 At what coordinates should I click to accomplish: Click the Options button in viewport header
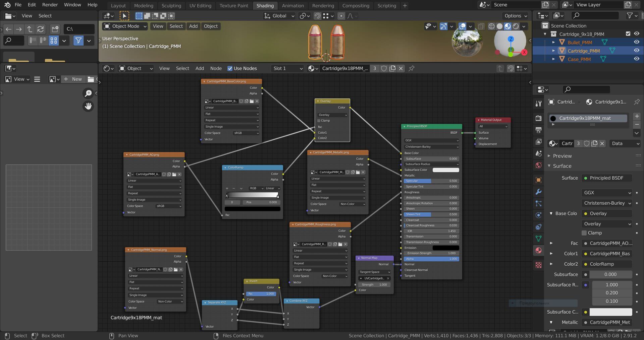[x=516, y=16]
